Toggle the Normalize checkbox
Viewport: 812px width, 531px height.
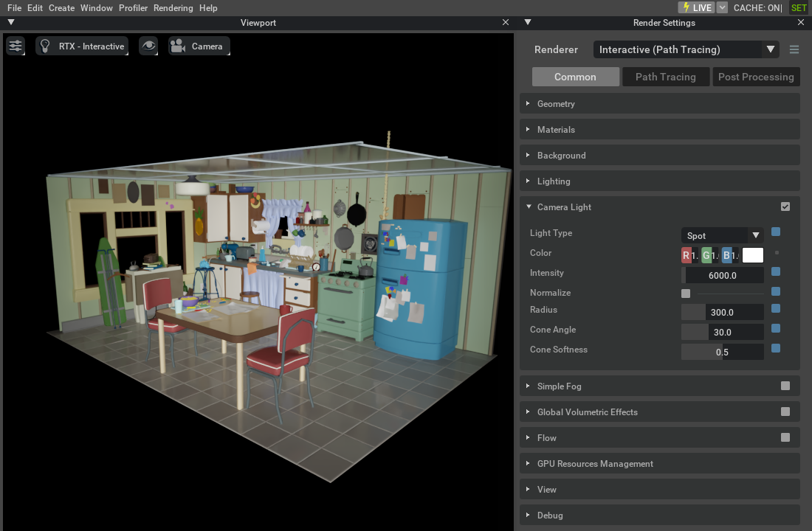click(x=686, y=294)
